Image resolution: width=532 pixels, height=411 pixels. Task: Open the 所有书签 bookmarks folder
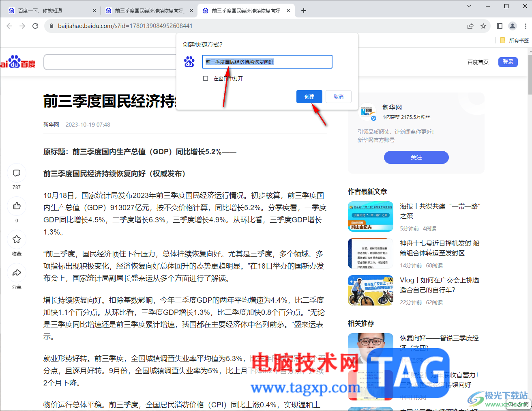515,40
